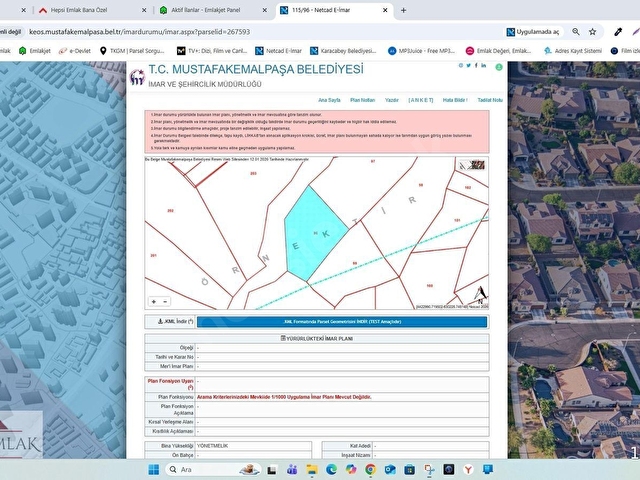This screenshot has width=640, height=480.
Task: Click the green user account icon
Action: tap(499, 67)
